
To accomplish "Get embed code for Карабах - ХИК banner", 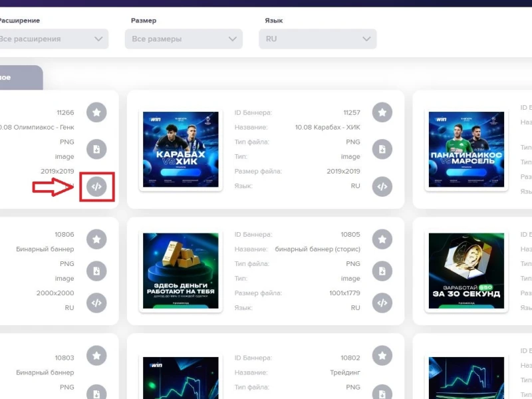I will point(382,187).
